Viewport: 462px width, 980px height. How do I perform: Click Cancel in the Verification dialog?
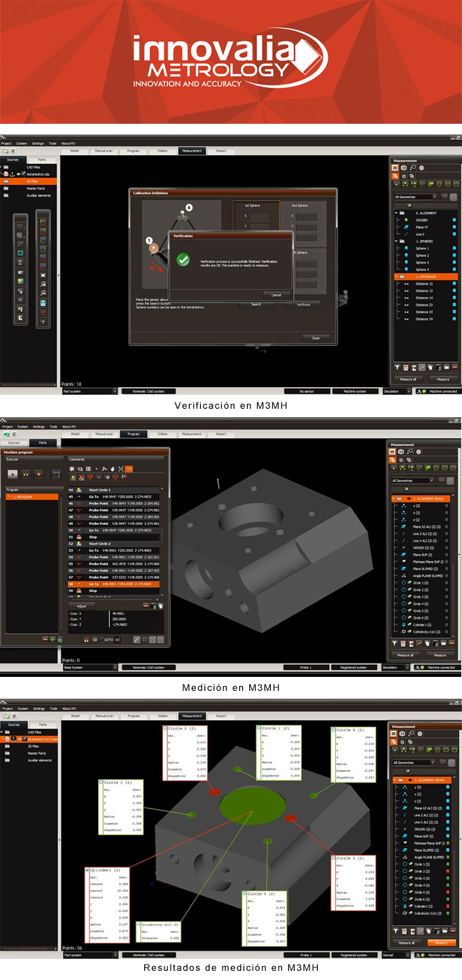coord(276,295)
